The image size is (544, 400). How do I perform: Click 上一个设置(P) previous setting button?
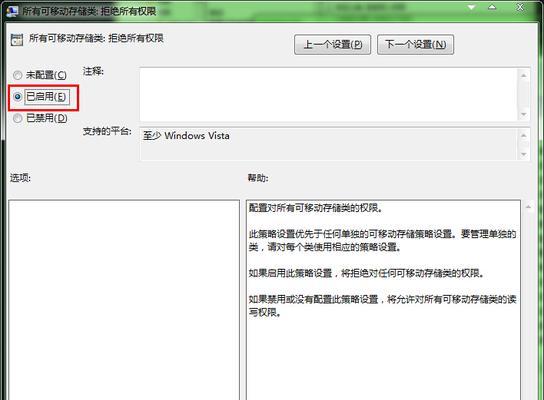click(332, 44)
